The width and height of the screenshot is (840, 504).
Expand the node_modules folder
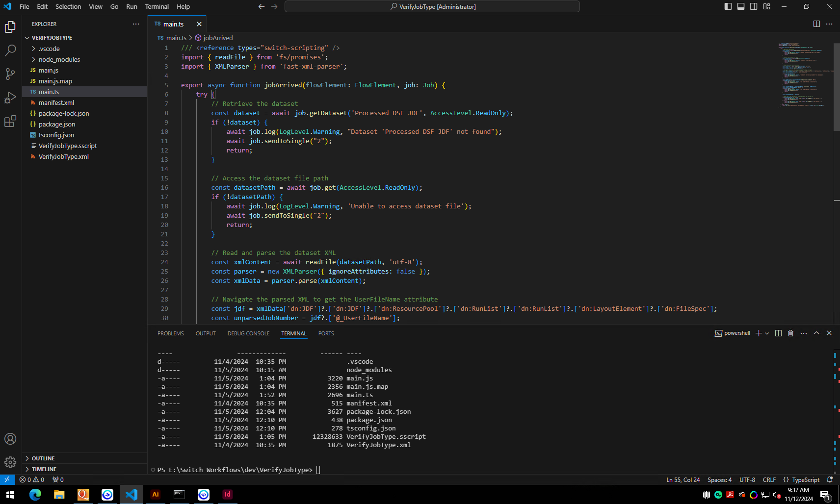84,59
